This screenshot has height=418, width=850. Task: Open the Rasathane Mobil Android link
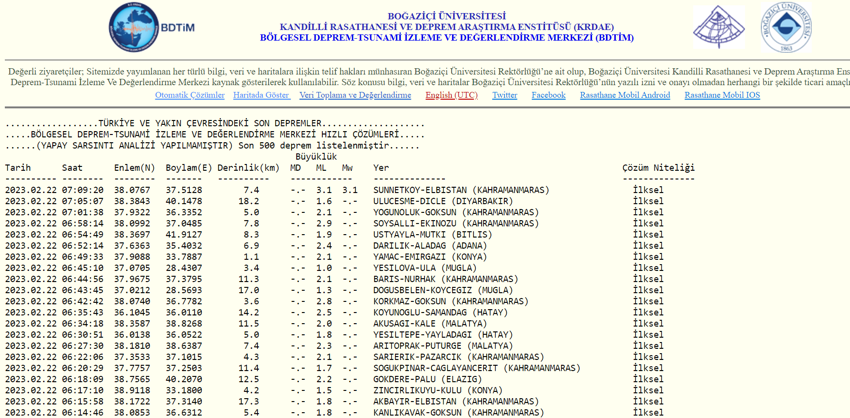point(625,95)
